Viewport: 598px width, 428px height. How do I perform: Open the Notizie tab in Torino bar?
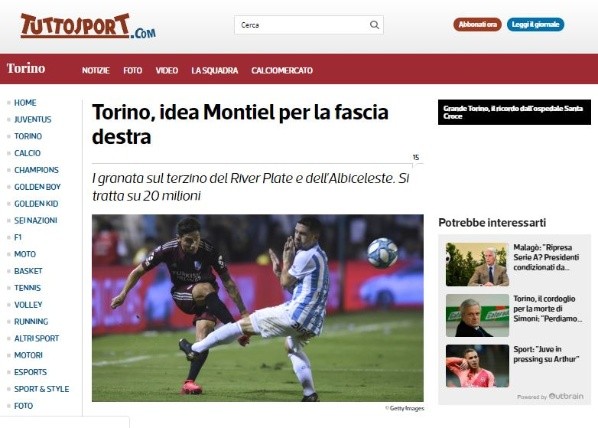[96, 71]
